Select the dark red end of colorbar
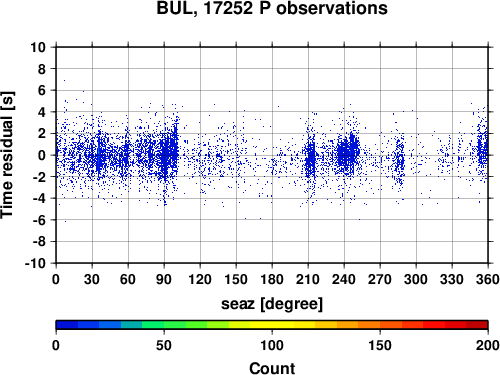The height and width of the screenshot is (375, 500). click(x=477, y=325)
